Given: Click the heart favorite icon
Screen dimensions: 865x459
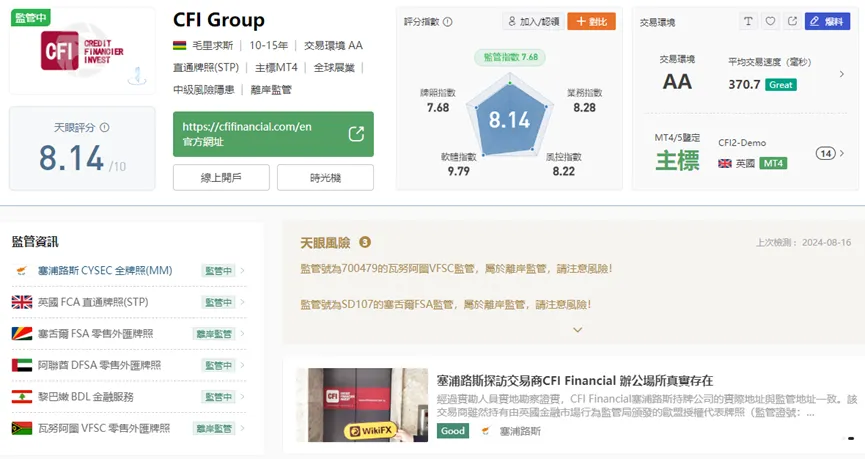Looking at the screenshot, I should click(770, 22).
